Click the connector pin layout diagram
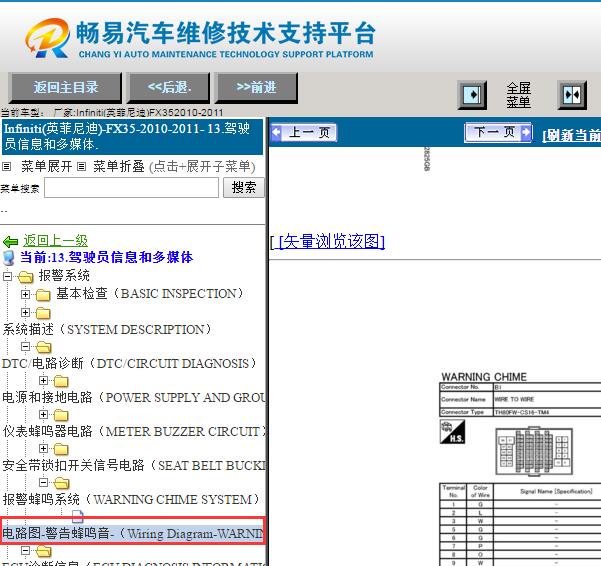 pos(534,451)
